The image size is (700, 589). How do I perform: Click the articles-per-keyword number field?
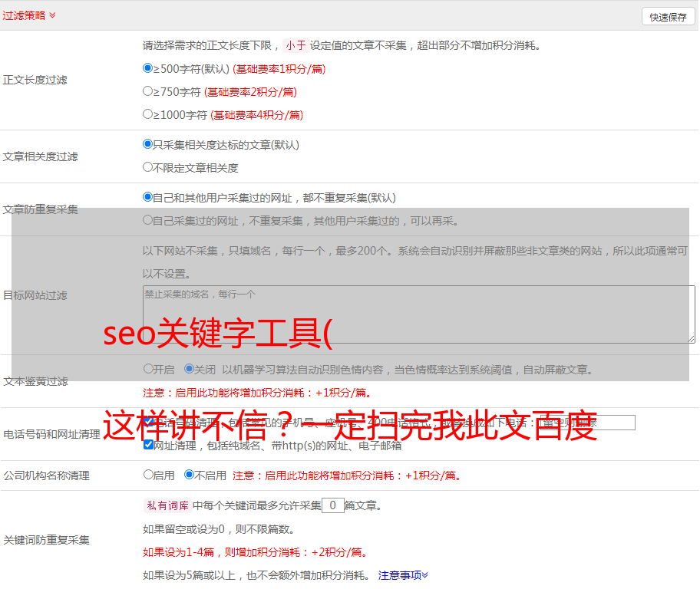pos(332,505)
